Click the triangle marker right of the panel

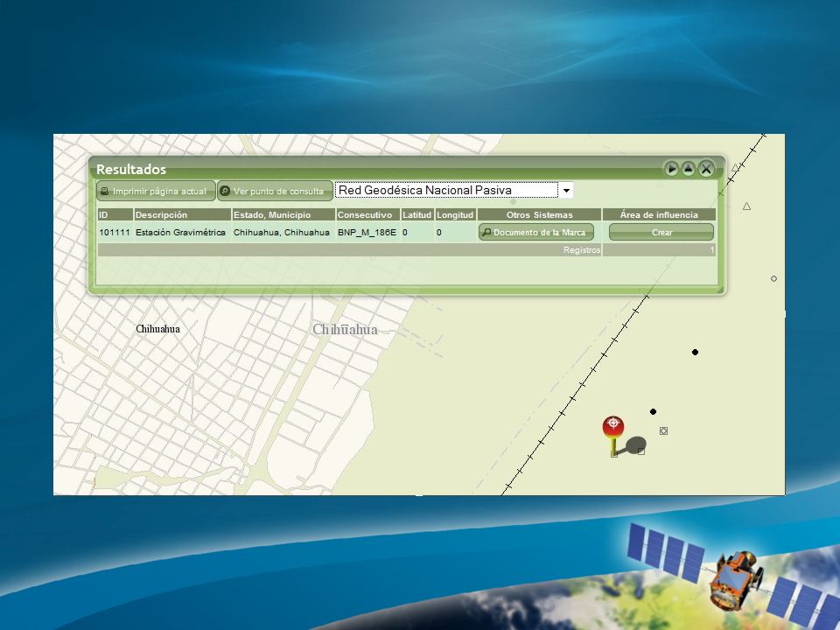click(746, 206)
